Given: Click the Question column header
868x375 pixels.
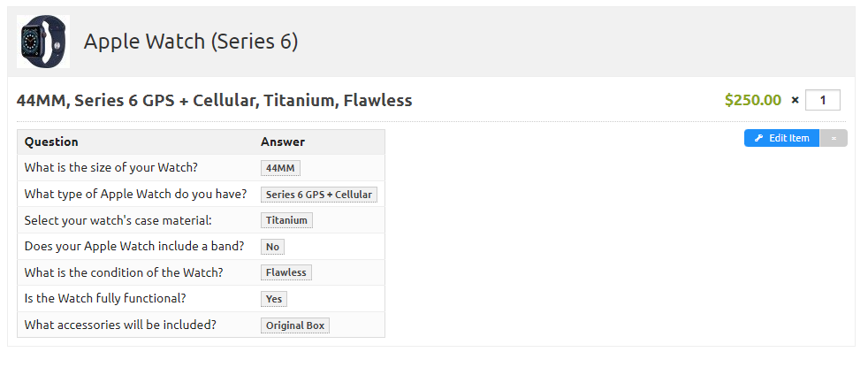Looking at the screenshot, I should tap(51, 142).
